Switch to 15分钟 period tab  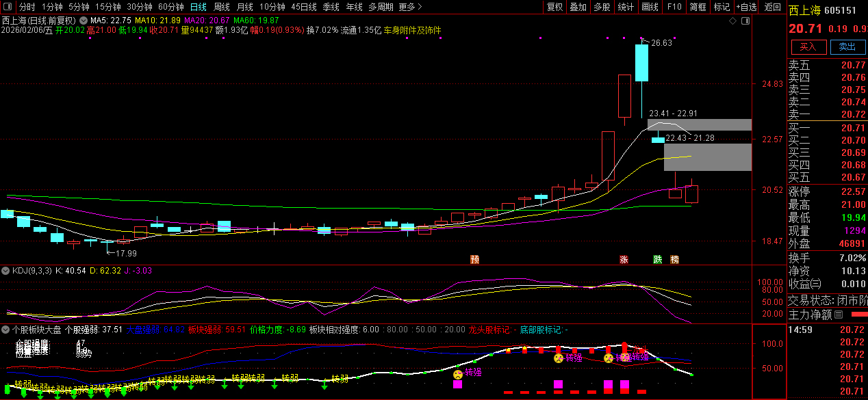pos(107,7)
